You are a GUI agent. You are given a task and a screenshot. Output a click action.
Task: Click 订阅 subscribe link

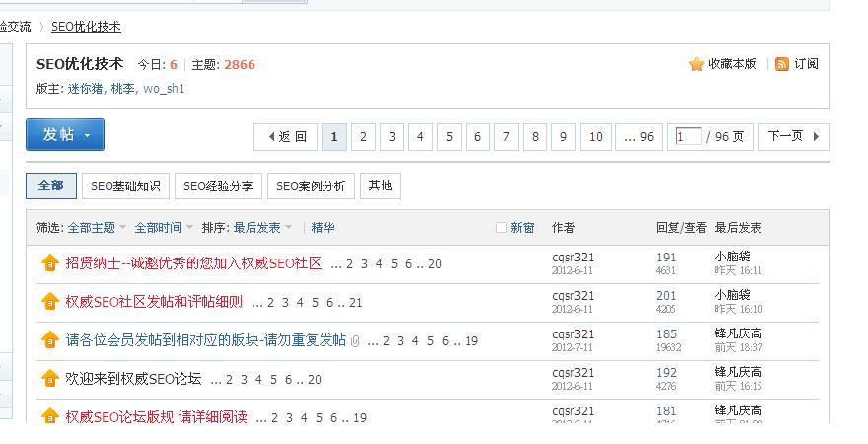coord(806,64)
